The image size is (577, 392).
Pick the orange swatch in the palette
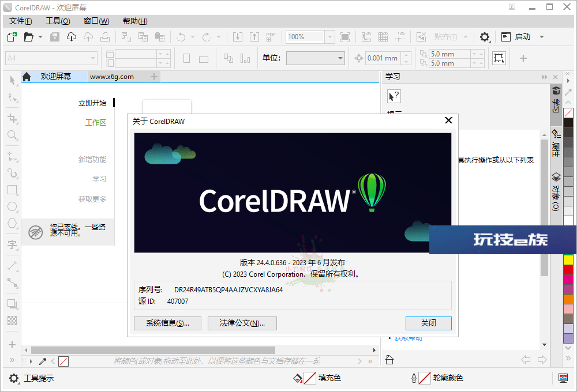(568, 299)
